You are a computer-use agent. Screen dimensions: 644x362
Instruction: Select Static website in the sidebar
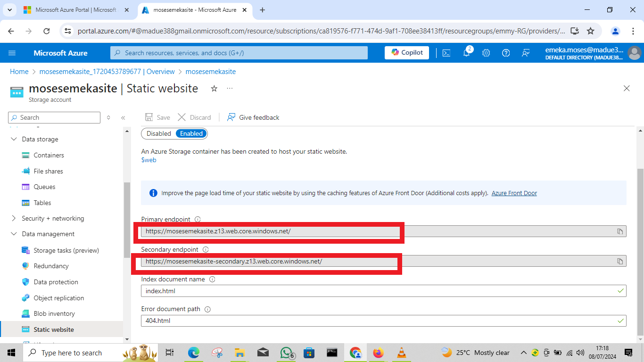pyautogui.click(x=61, y=329)
